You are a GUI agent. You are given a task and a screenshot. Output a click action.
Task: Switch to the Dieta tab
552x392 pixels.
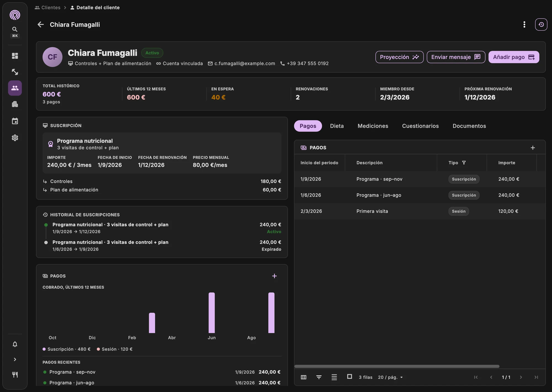(337, 126)
